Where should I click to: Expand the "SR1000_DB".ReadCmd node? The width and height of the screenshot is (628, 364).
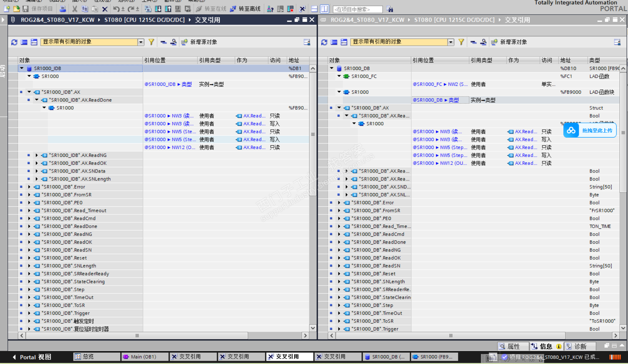pos(339,234)
